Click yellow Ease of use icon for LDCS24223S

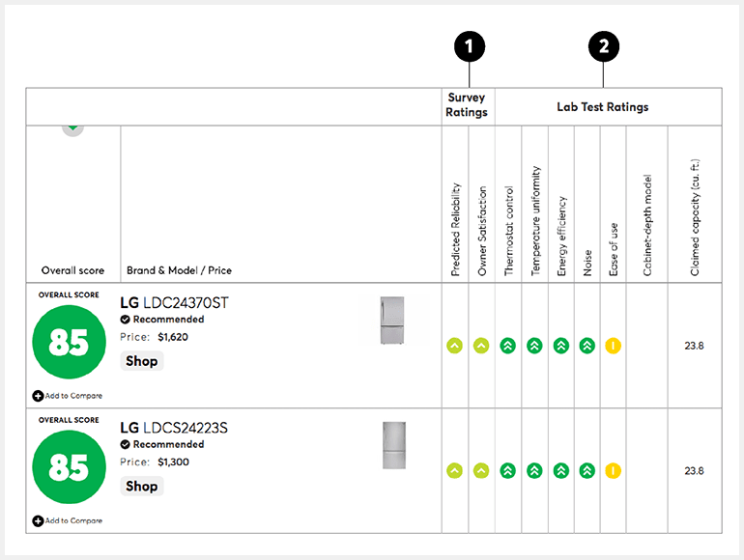tap(613, 471)
